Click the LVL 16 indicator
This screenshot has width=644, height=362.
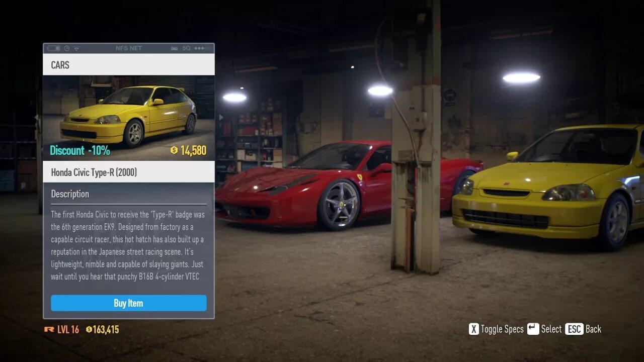click(x=68, y=330)
